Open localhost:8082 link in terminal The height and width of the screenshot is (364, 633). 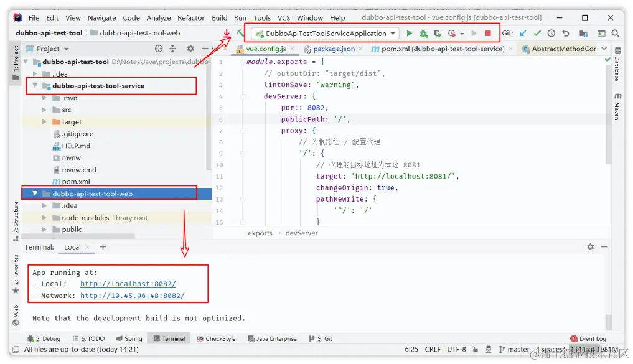128,284
